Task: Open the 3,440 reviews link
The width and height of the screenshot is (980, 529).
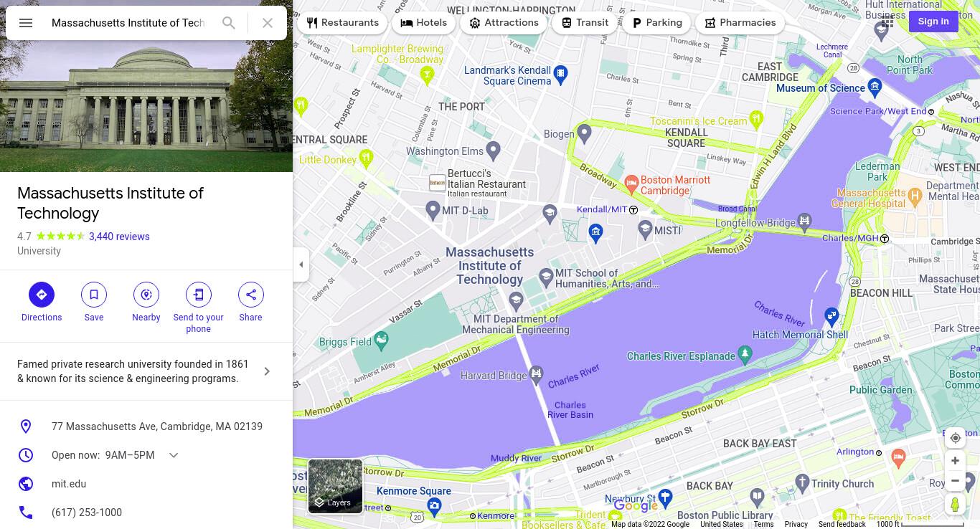Action: tap(119, 237)
